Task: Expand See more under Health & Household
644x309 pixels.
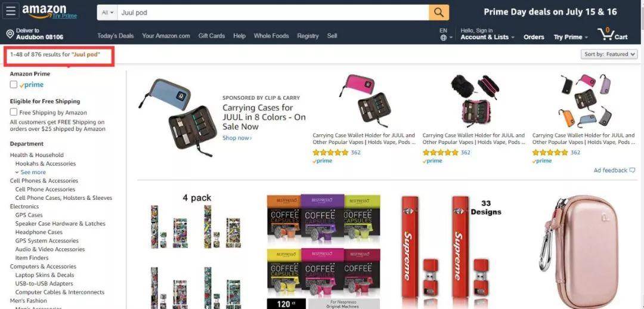Action: pos(30,172)
